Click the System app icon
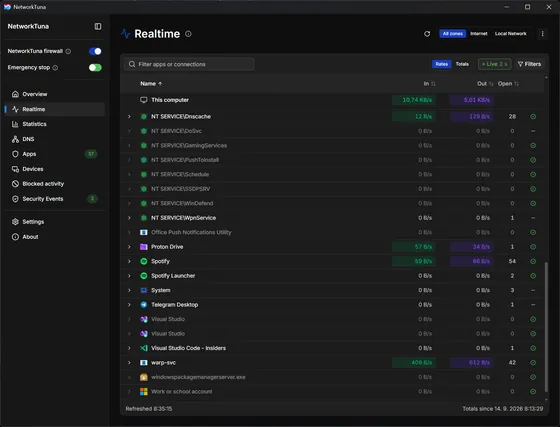The height and width of the screenshot is (427, 560). pyautogui.click(x=144, y=290)
